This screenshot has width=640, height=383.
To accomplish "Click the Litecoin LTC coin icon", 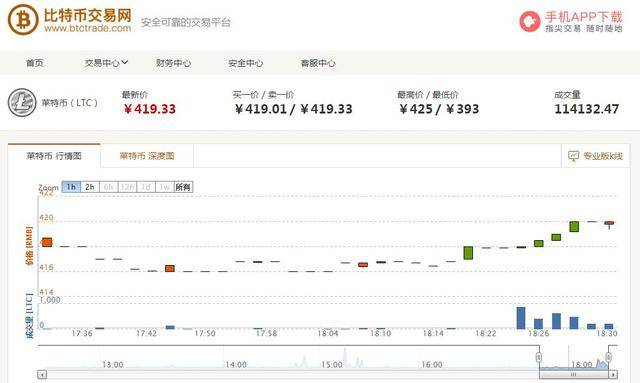I will pos(22,102).
